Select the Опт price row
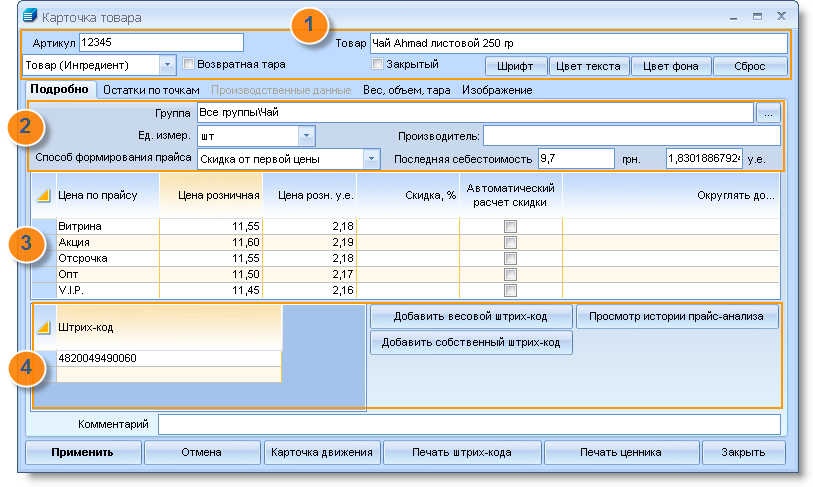The image size is (813, 487). 405,274
